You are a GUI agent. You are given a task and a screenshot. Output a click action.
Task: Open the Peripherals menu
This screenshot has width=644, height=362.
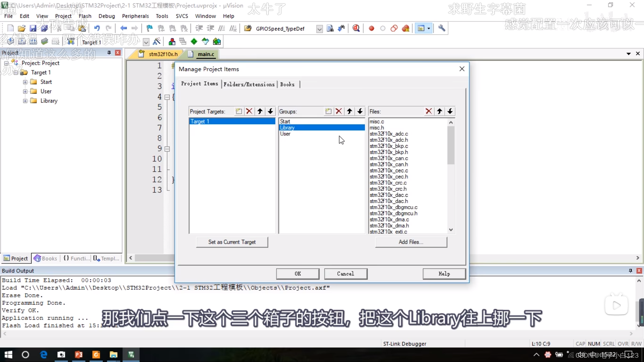[136, 16]
